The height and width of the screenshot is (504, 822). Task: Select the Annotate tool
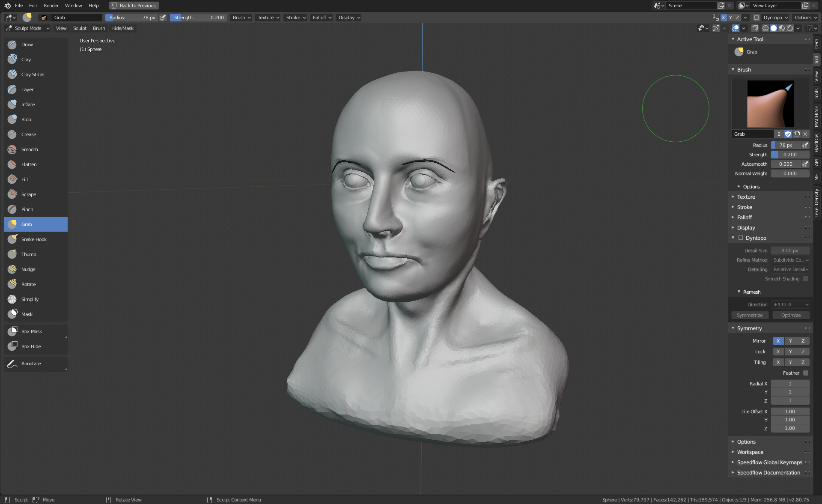coord(31,364)
